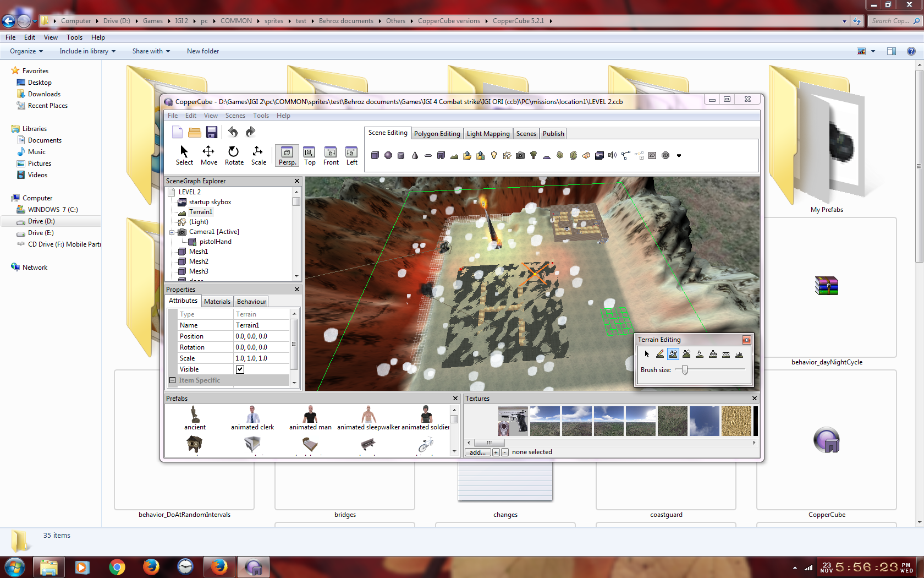Click the Open folder icon in CopperCube toolbar
Viewport: 924px width, 578px height.
[x=194, y=132]
